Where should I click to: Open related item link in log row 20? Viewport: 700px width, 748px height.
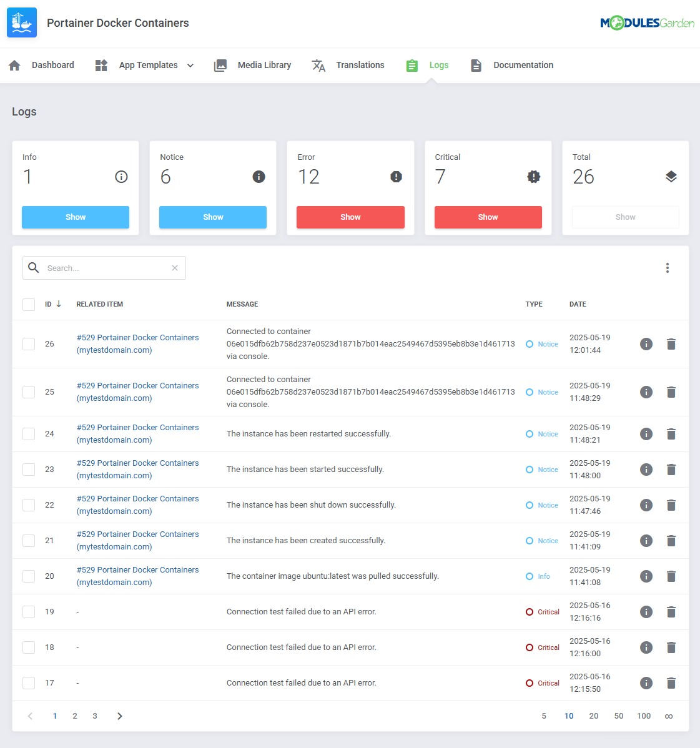pyautogui.click(x=137, y=576)
